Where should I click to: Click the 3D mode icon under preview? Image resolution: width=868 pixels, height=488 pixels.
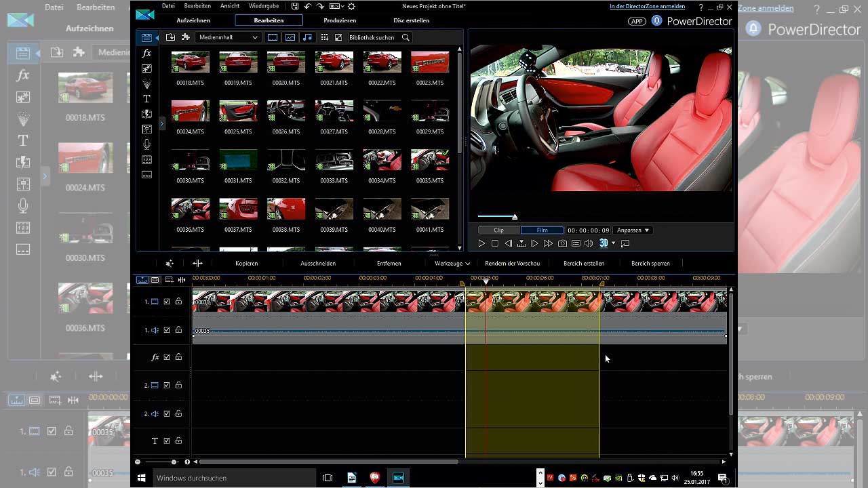[x=603, y=243]
